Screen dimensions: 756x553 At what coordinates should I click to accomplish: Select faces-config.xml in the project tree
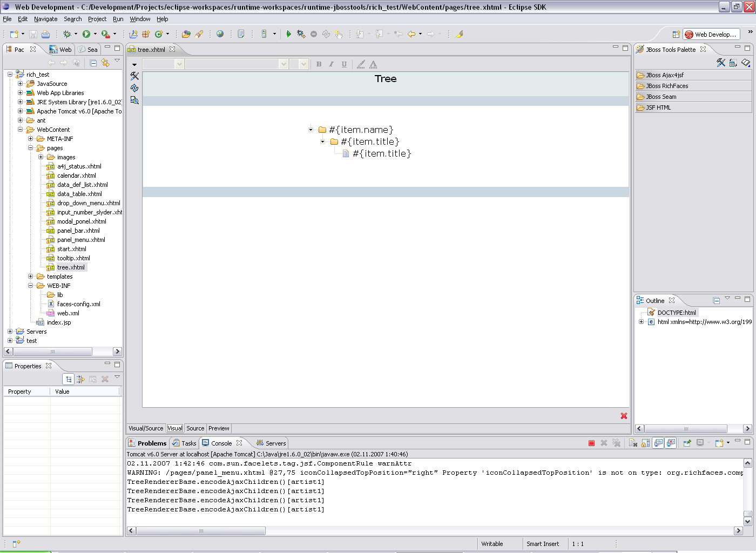[78, 304]
